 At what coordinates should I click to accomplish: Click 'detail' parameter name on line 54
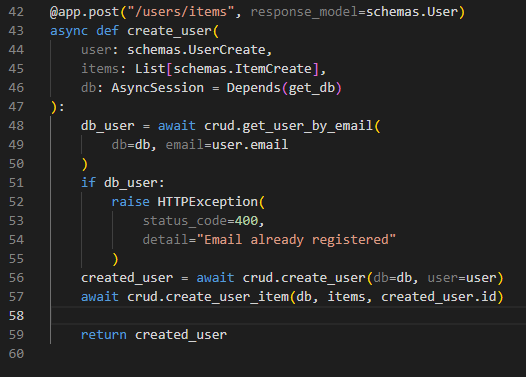click(165, 240)
